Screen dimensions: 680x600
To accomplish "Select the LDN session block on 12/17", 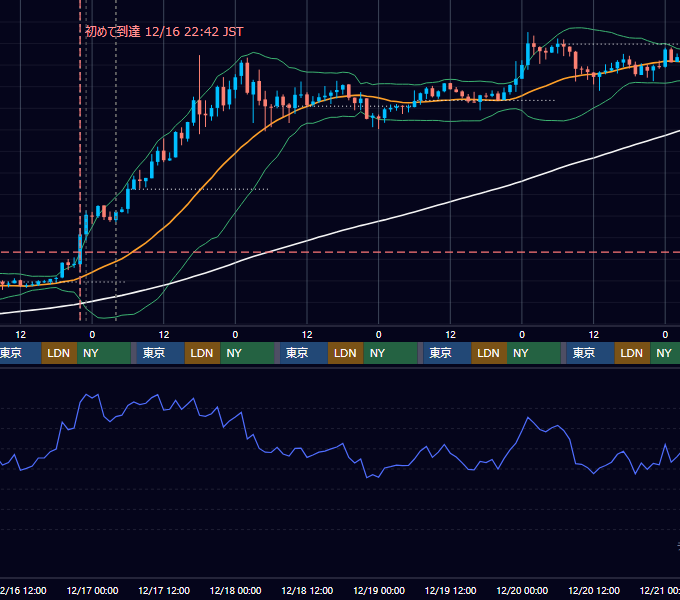I will point(203,353).
